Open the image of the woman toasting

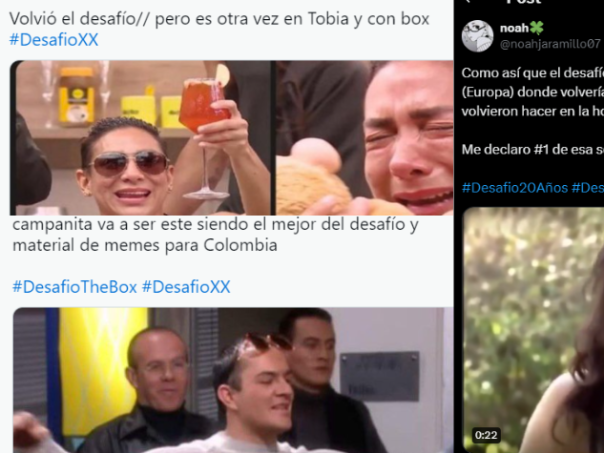tap(141, 138)
